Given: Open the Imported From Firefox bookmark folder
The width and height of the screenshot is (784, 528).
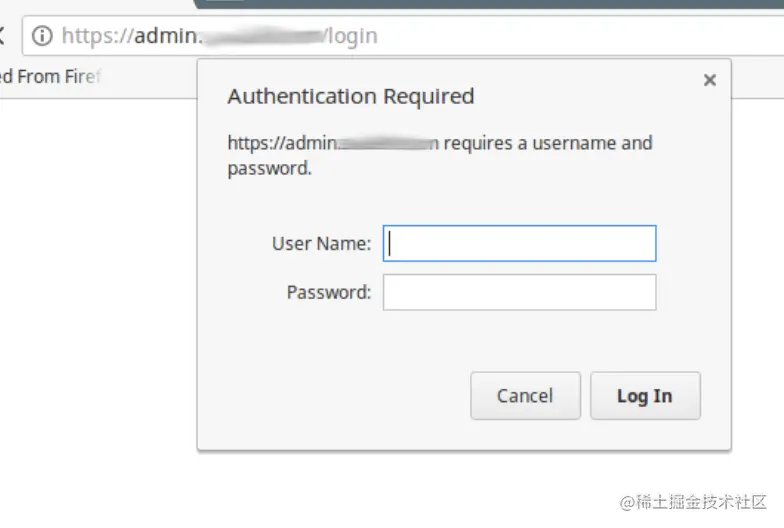Looking at the screenshot, I should click(50, 76).
